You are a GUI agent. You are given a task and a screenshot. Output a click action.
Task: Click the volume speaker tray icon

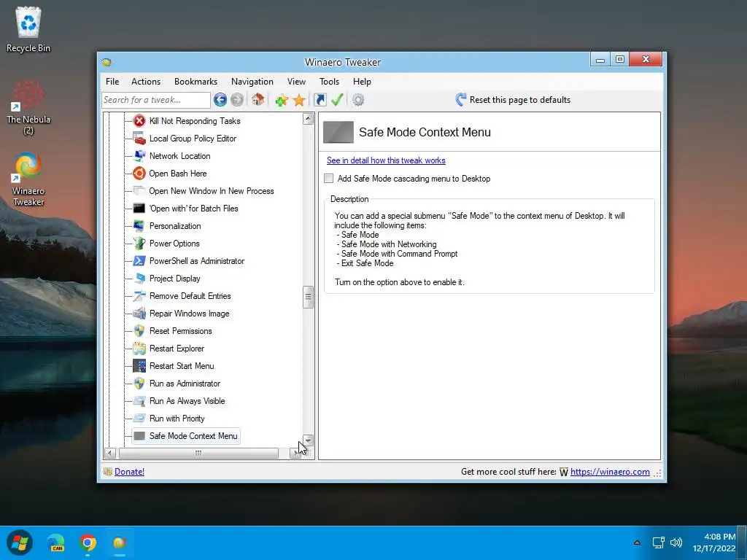[676, 542]
